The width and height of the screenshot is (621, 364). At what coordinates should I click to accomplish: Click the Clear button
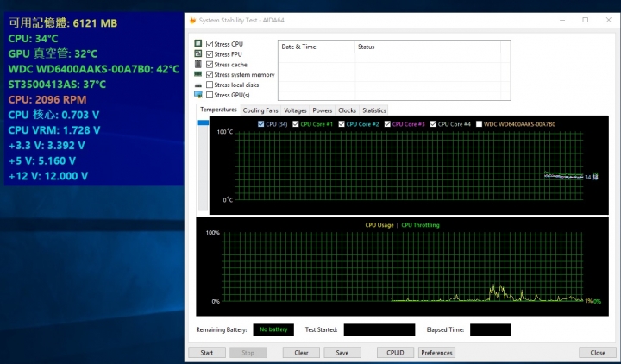click(301, 353)
